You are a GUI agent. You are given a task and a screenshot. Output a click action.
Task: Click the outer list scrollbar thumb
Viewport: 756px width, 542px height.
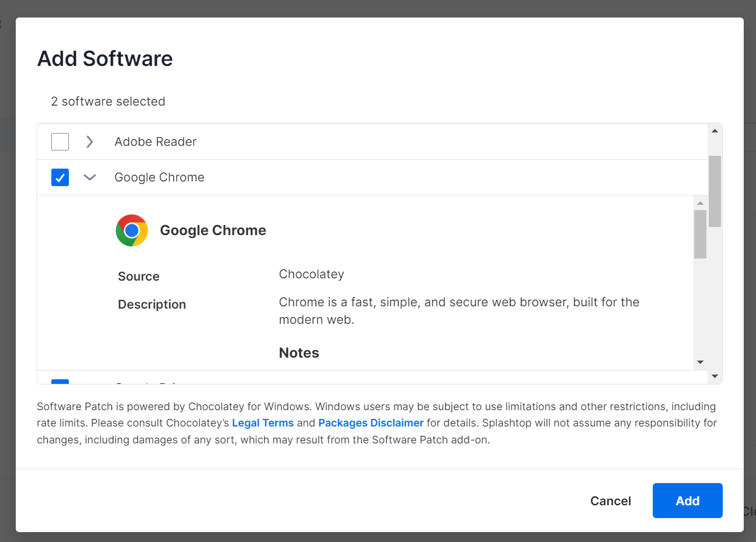[x=714, y=193]
